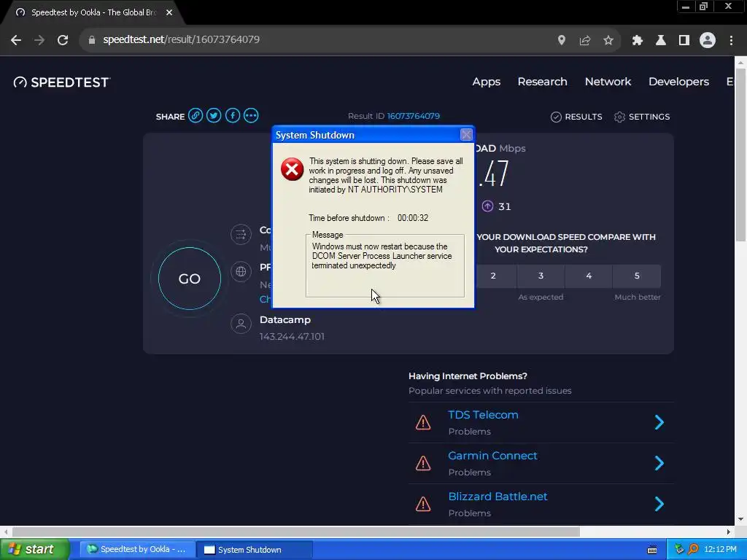Click Blizzard Battle.net warning icon
This screenshot has width=747, height=560.
tap(423, 505)
